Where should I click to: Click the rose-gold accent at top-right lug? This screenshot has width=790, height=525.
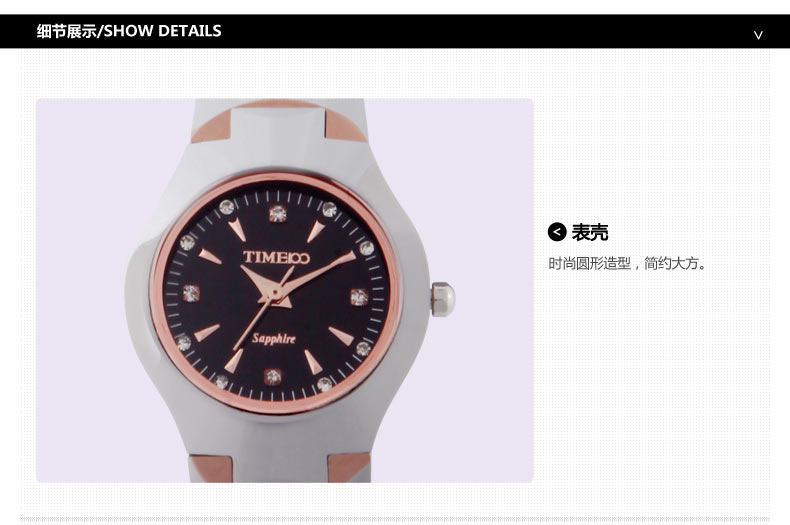pyautogui.click(x=345, y=125)
